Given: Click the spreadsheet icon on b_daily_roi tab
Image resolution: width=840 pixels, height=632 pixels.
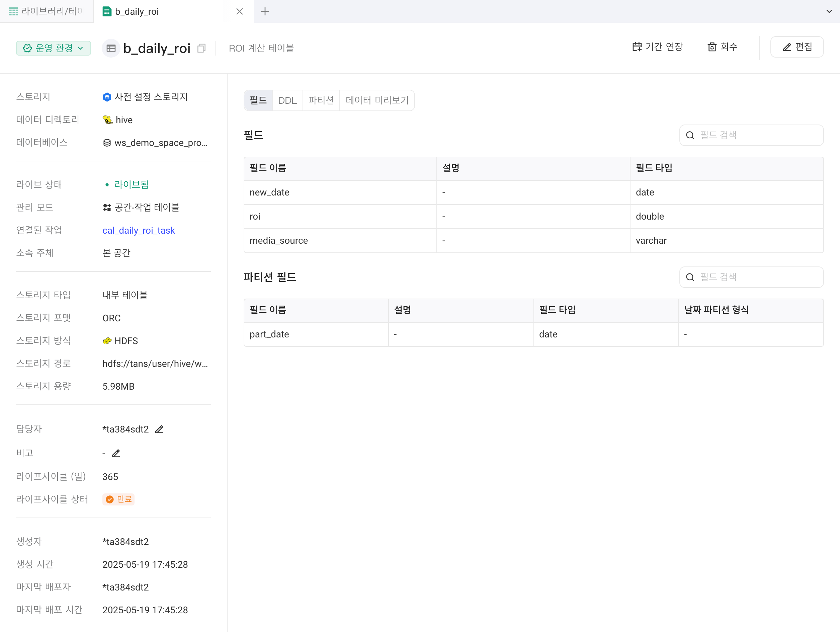Looking at the screenshot, I should pos(107,11).
